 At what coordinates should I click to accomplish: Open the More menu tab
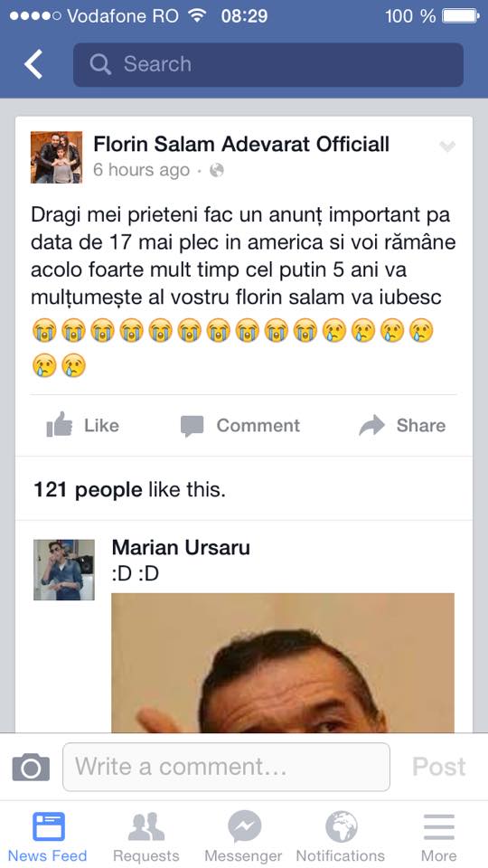tap(439, 836)
